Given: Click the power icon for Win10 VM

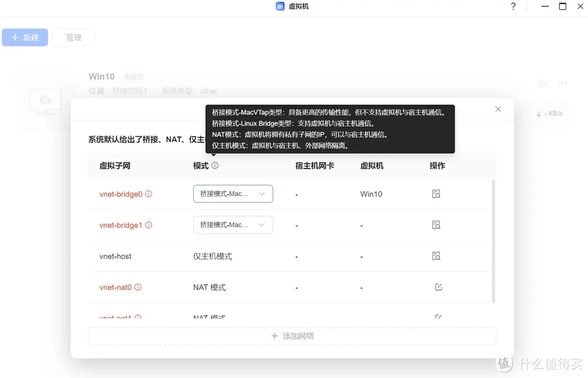Looking at the screenshot, I should pyautogui.click(x=542, y=83).
